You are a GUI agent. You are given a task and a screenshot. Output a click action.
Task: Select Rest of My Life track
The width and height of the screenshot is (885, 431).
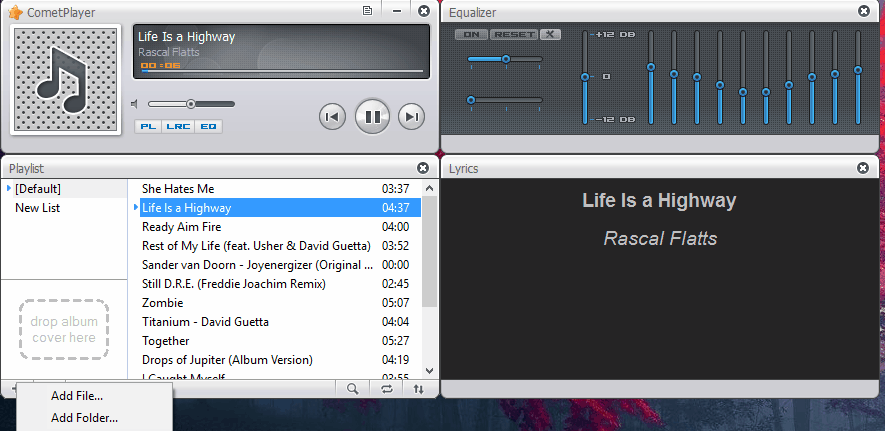(281, 246)
